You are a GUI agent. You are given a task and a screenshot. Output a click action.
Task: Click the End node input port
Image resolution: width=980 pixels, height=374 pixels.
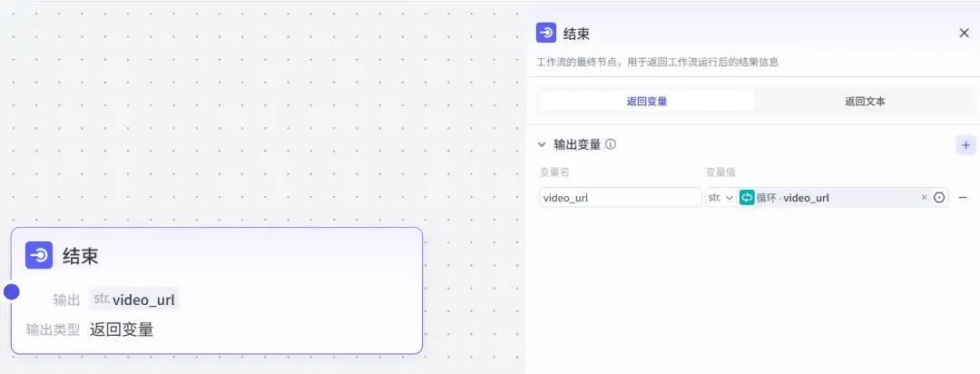(x=11, y=291)
